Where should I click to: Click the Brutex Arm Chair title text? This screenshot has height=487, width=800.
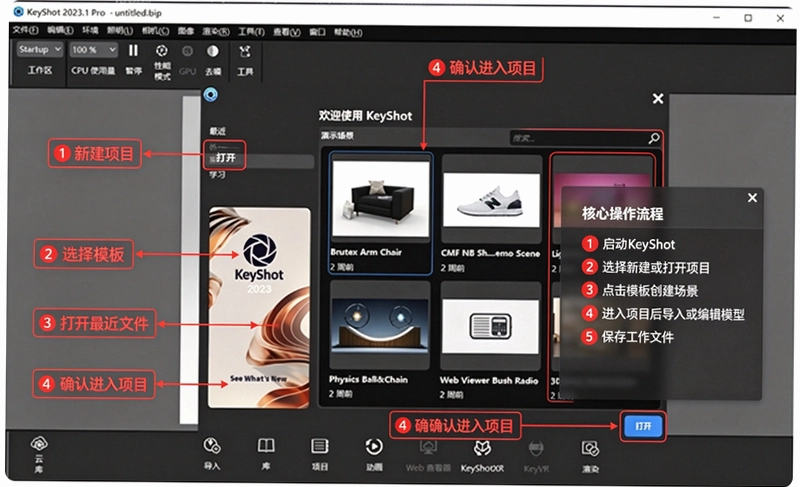click(366, 252)
